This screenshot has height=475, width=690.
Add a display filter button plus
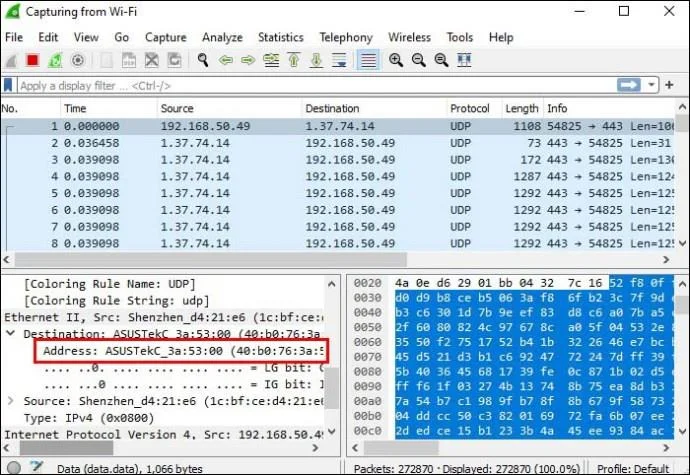pos(669,85)
